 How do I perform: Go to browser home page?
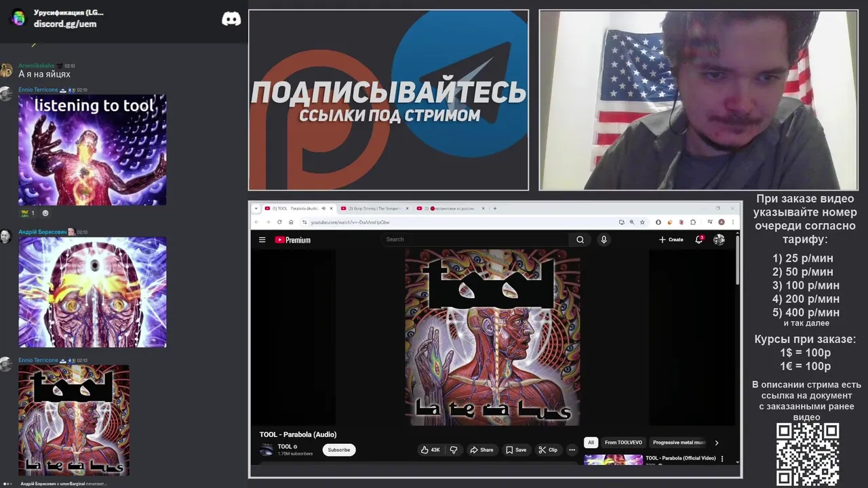[x=291, y=222]
